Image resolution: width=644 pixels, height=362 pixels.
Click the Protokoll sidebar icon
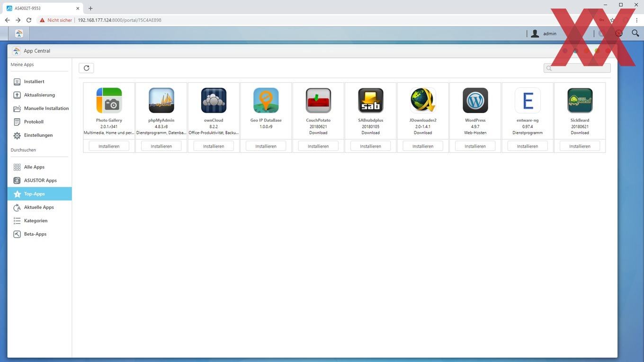click(17, 122)
